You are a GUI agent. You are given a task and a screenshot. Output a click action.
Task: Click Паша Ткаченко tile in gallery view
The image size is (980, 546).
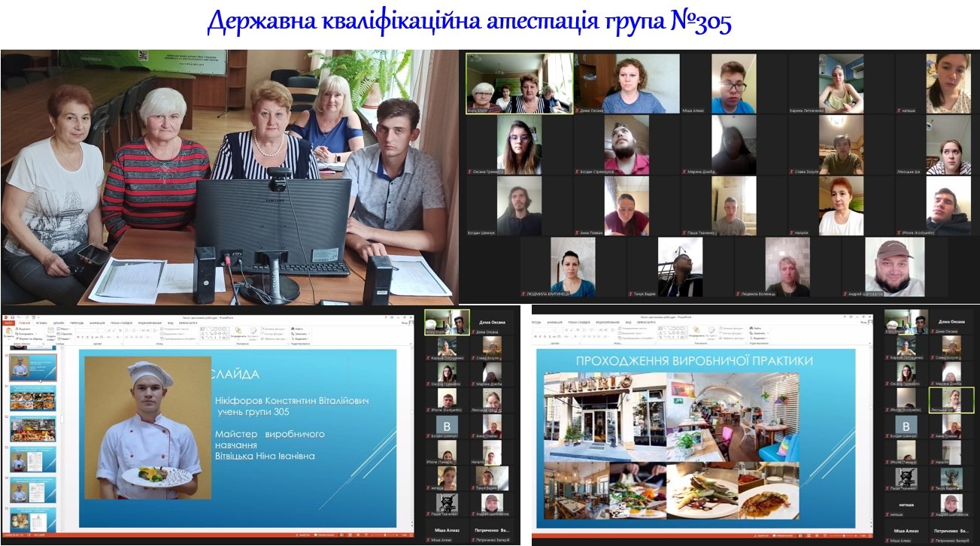tap(733, 205)
